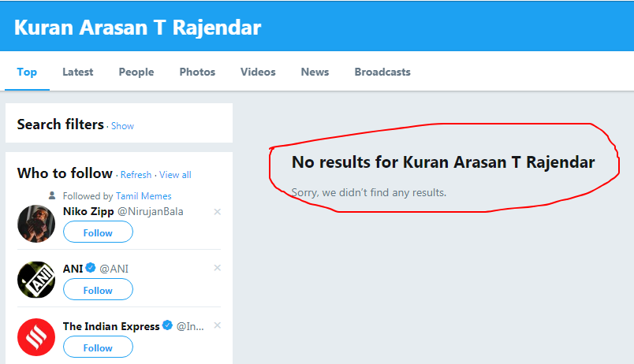This screenshot has width=634, height=364.
Task: Follow Niko Zipp
Action: click(x=98, y=232)
